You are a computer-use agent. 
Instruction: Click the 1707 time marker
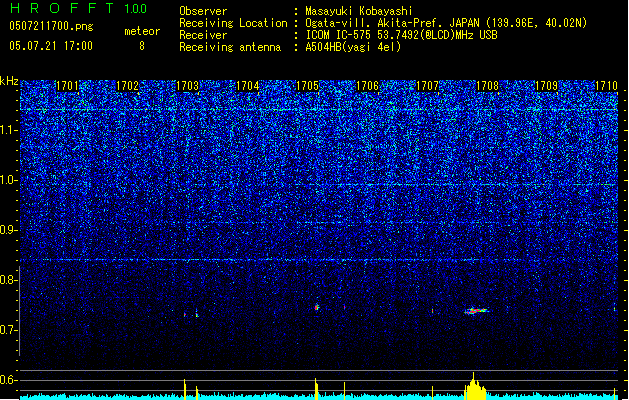(x=428, y=86)
